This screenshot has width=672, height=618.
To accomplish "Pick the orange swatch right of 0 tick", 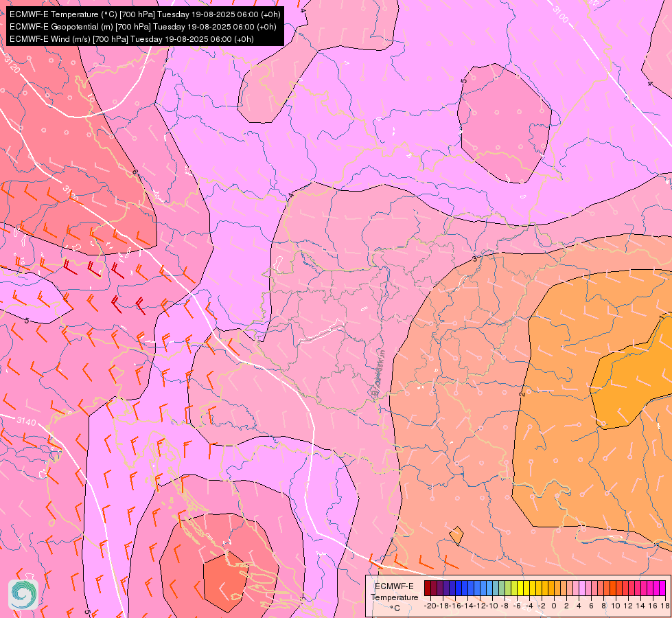I will click(x=557, y=588).
